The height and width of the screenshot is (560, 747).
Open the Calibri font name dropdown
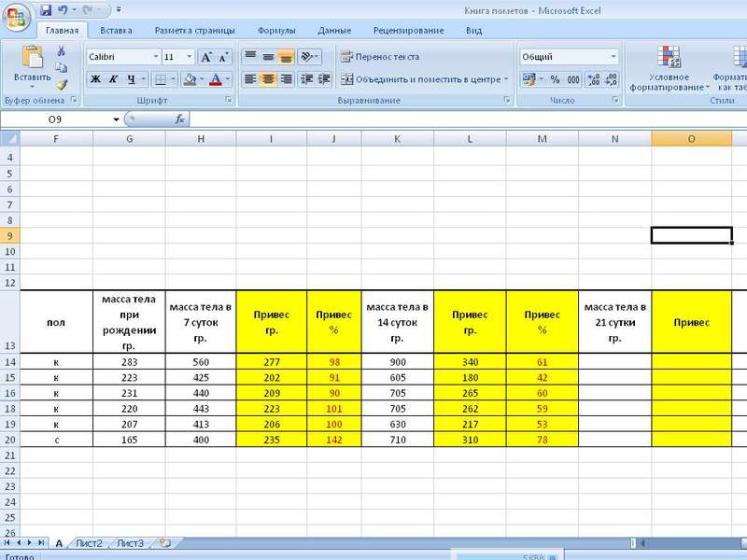click(155, 57)
